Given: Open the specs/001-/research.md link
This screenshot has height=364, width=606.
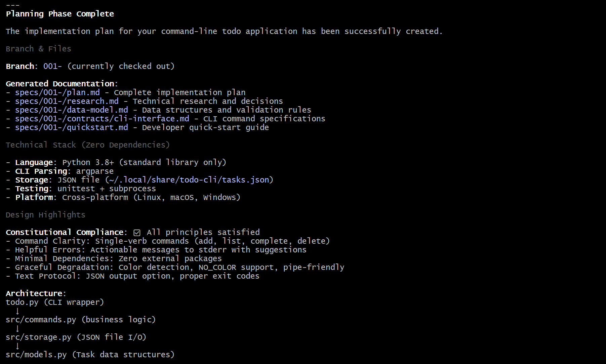Looking at the screenshot, I should (67, 101).
